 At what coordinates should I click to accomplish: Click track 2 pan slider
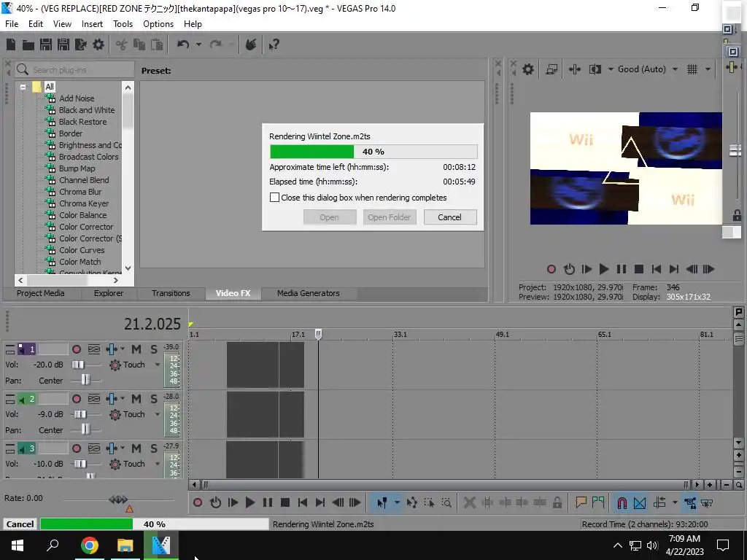[x=85, y=429]
